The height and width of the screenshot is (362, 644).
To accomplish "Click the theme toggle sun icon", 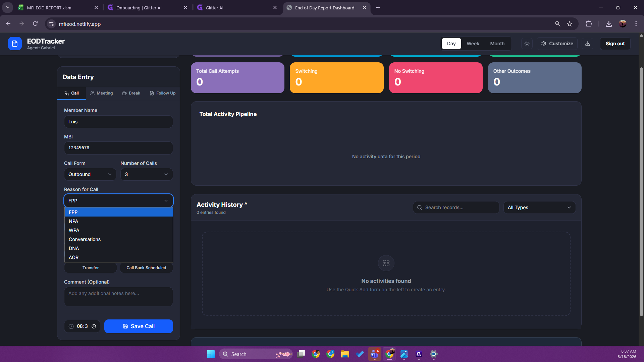I will point(527,44).
